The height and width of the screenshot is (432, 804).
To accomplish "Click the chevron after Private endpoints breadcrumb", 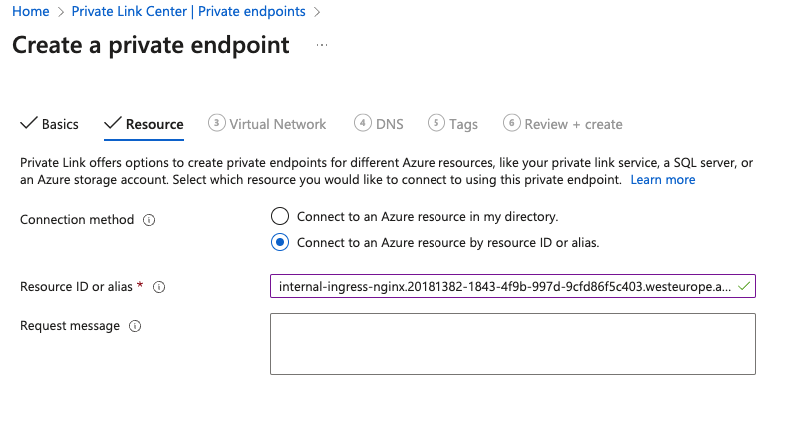I will pos(317,12).
